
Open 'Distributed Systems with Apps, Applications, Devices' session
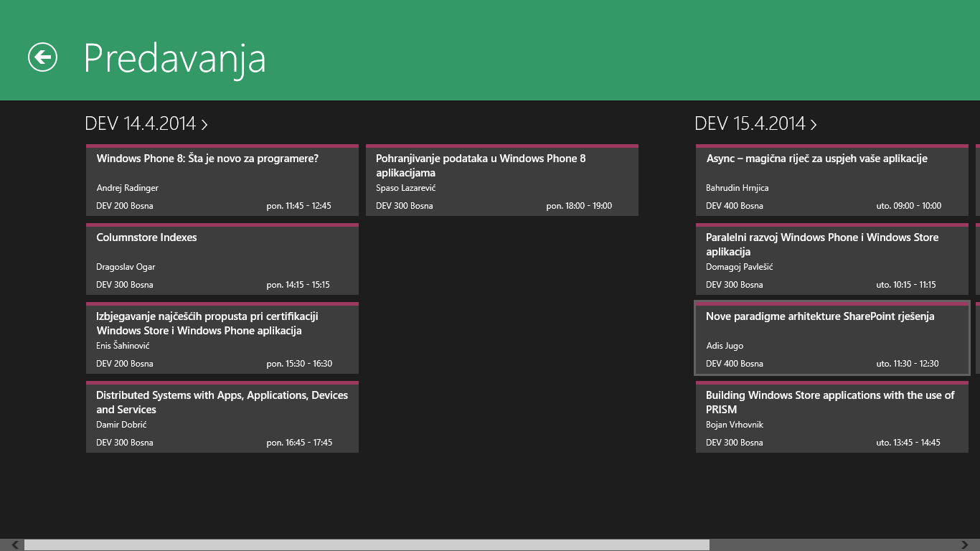(222, 417)
